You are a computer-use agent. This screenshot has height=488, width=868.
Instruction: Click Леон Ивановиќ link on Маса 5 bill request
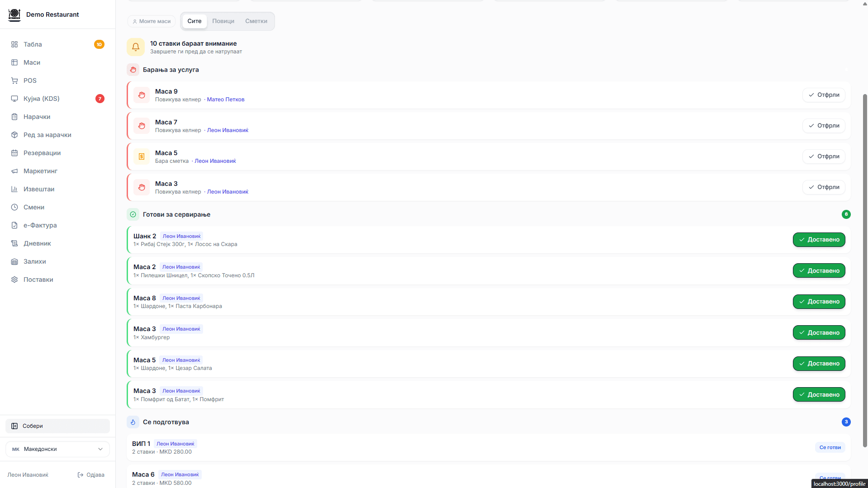point(215,161)
